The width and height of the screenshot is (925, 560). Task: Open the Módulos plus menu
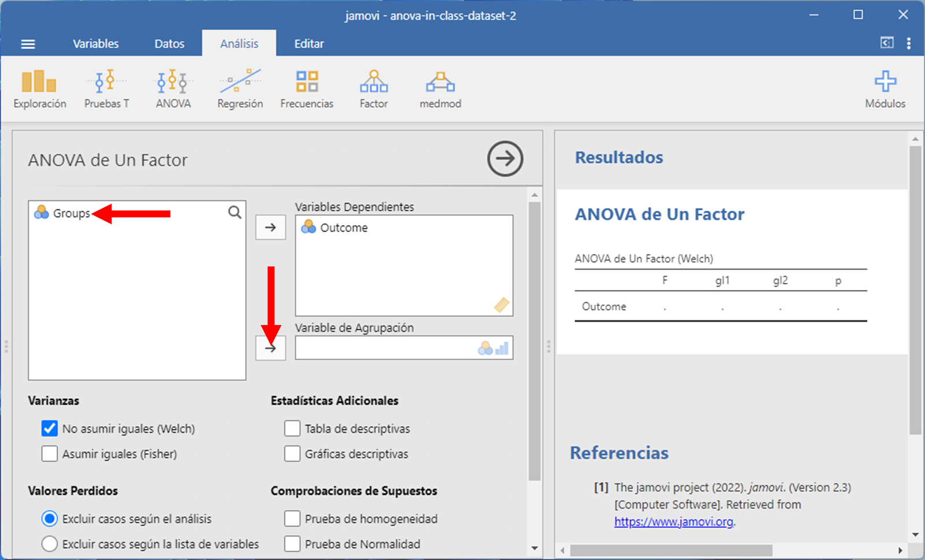coord(885,88)
